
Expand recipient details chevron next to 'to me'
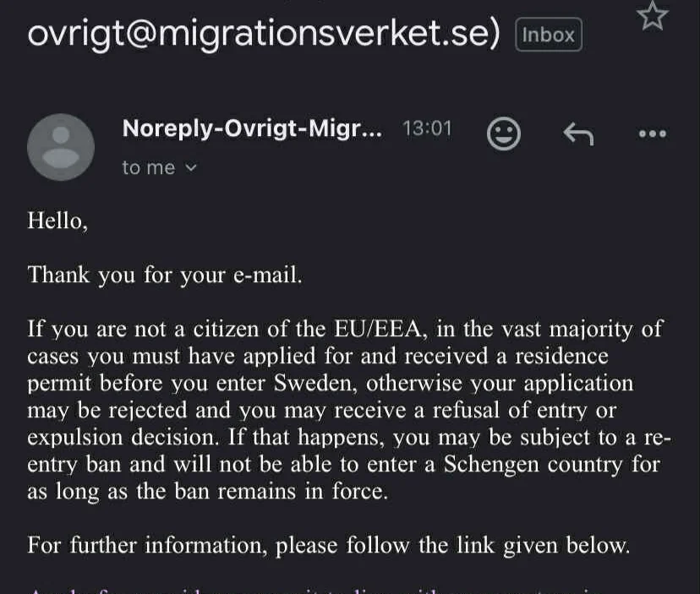[191, 167]
